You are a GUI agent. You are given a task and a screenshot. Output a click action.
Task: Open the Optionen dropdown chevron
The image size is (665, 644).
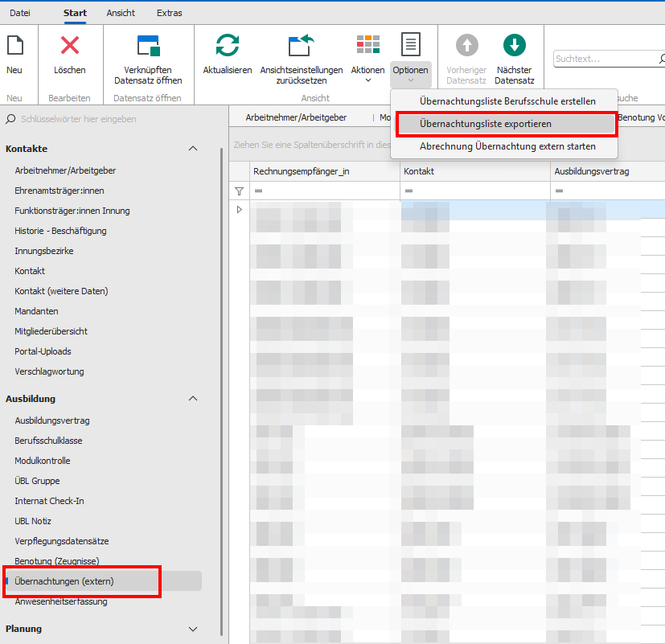pos(411,80)
